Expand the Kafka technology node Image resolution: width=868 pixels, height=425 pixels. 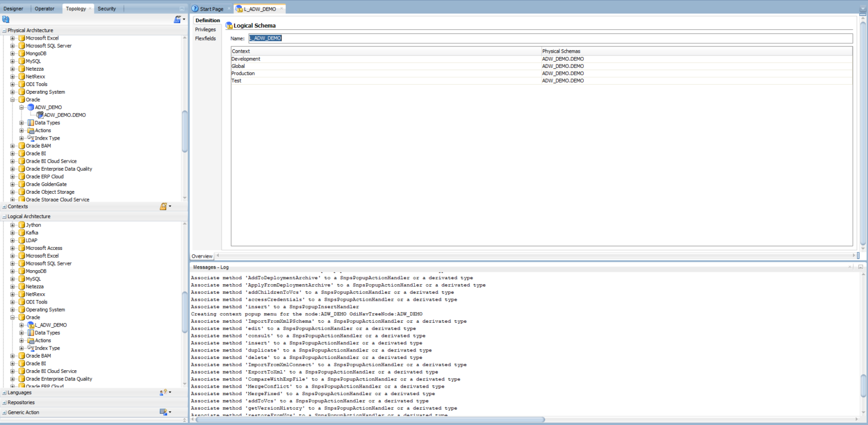coord(12,233)
